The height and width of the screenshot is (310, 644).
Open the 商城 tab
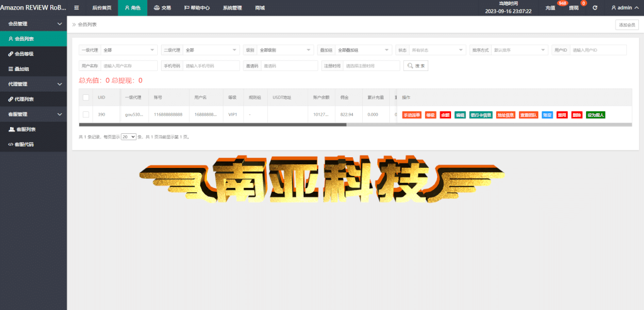point(260,8)
